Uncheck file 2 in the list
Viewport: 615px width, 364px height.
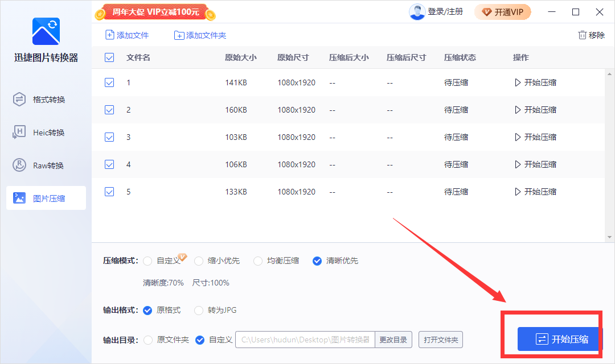tap(109, 109)
